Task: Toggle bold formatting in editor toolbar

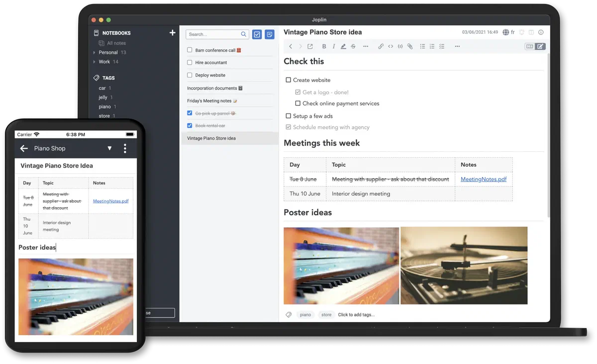Action: point(324,46)
